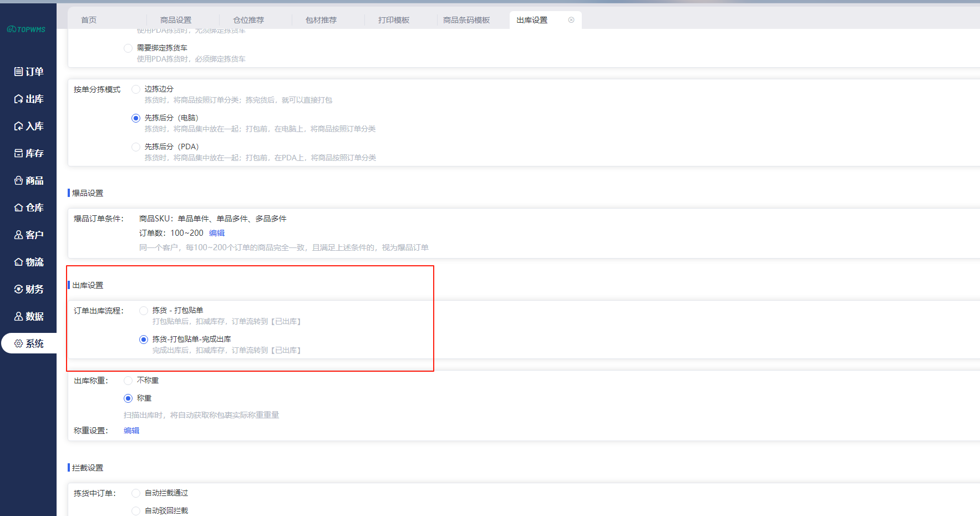
Task: Select 先拣后分（PDA） radio option
Action: 136,147
